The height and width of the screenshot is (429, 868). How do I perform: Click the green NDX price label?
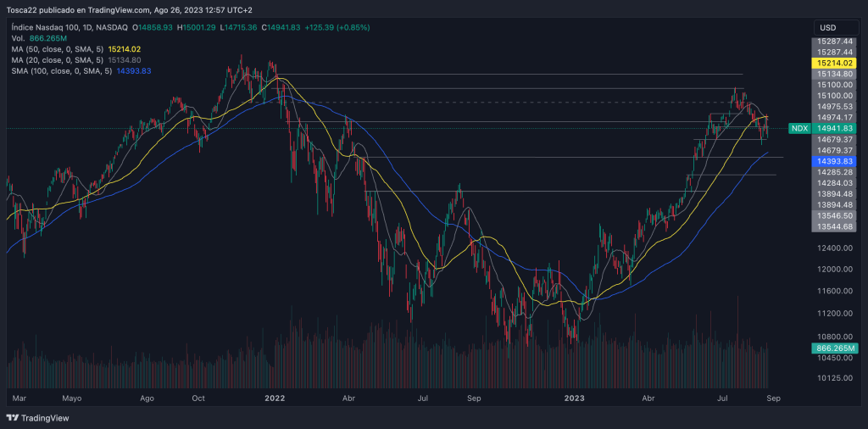[798, 128]
